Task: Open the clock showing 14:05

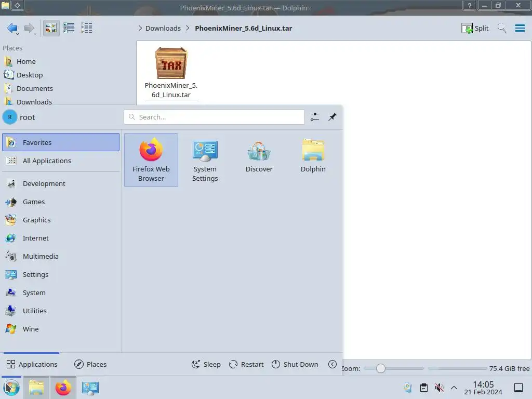Action: [x=483, y=388]
